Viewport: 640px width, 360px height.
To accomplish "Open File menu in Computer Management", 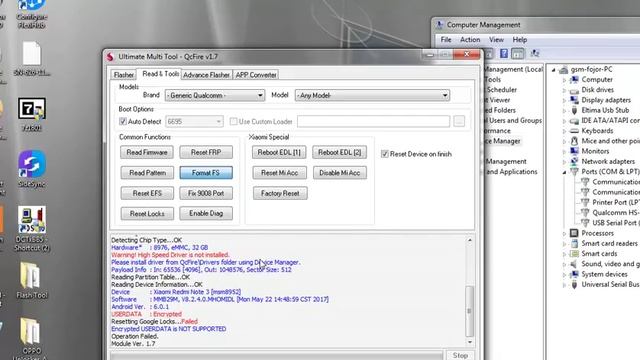I will click(446, 40).
